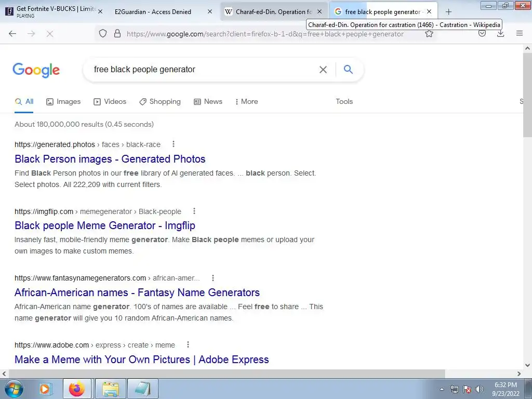
Task: Go back to the previous page
Action: click(x=12, y=34)
